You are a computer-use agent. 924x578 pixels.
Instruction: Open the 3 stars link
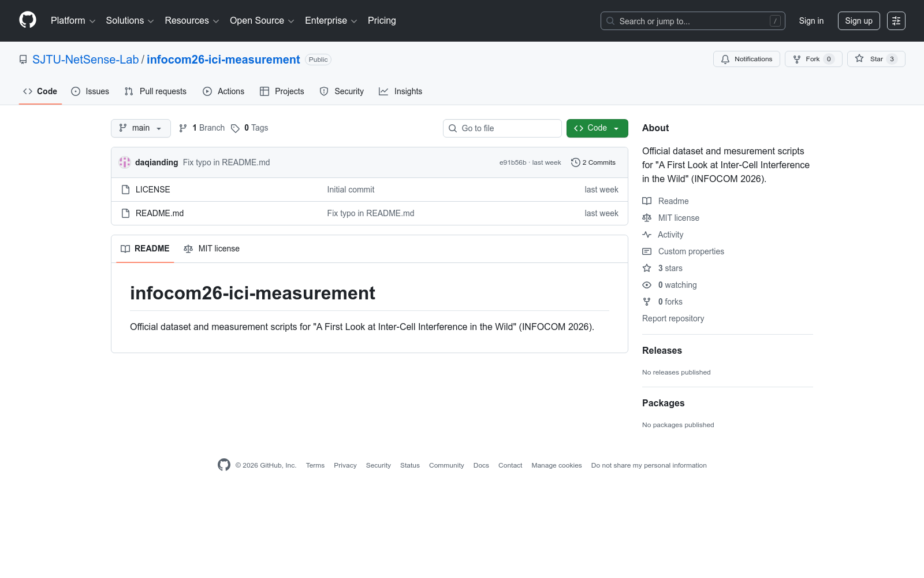point(662,268)
